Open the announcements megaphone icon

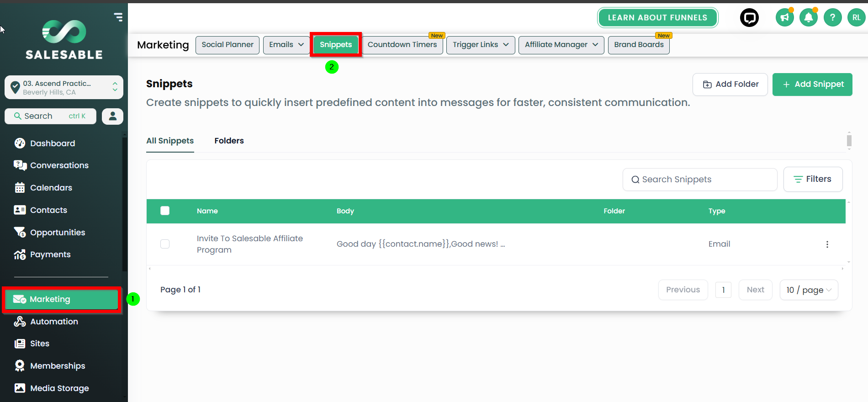[785, 18]
